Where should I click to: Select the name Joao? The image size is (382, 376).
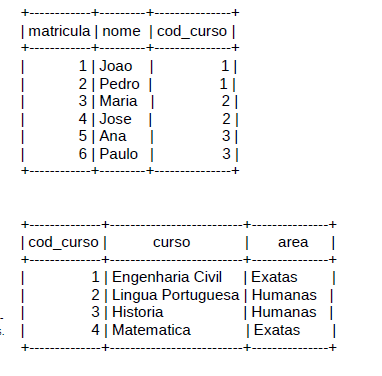coord(116,66)
